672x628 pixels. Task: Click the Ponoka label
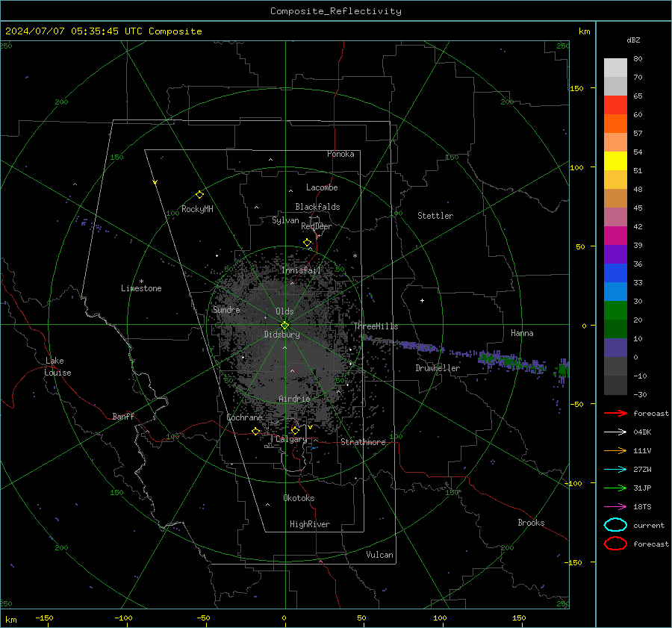pyautogui.click(x=340, y=154)
